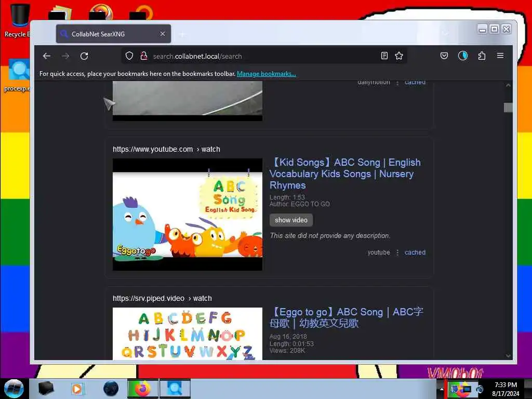This screenshot has height=399, width=532.
Task: Open the tab list dropdown arrow
Action: tap(446, 33)
